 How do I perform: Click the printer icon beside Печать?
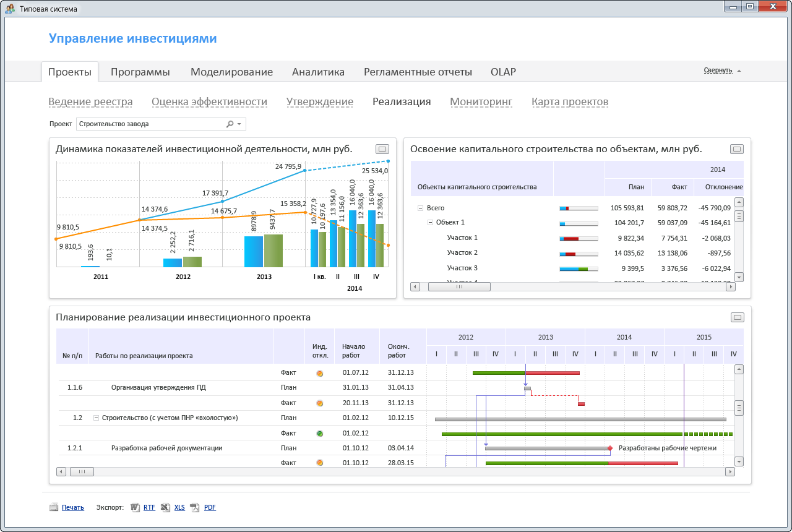click(54, 507)
